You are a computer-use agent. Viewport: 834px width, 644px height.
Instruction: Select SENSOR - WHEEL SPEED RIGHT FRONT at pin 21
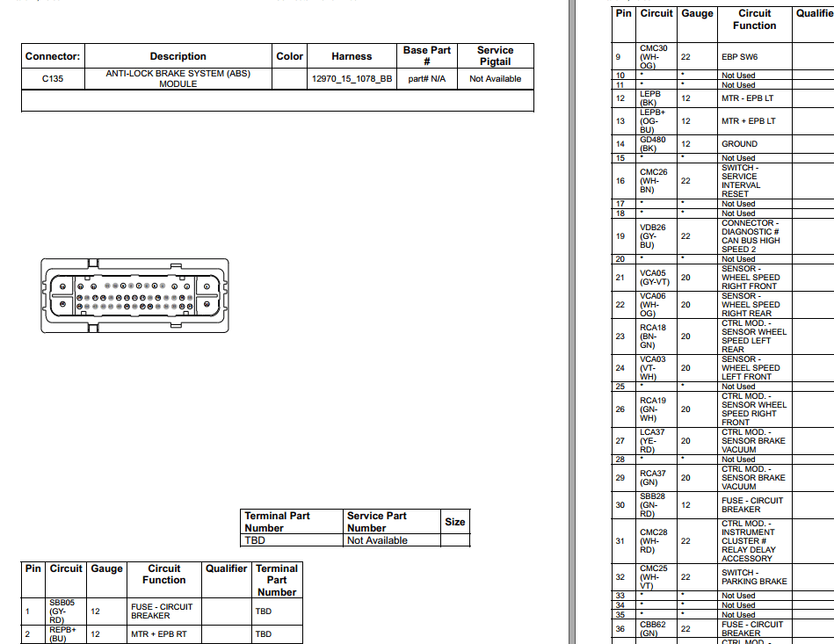[x=753, y=277]
